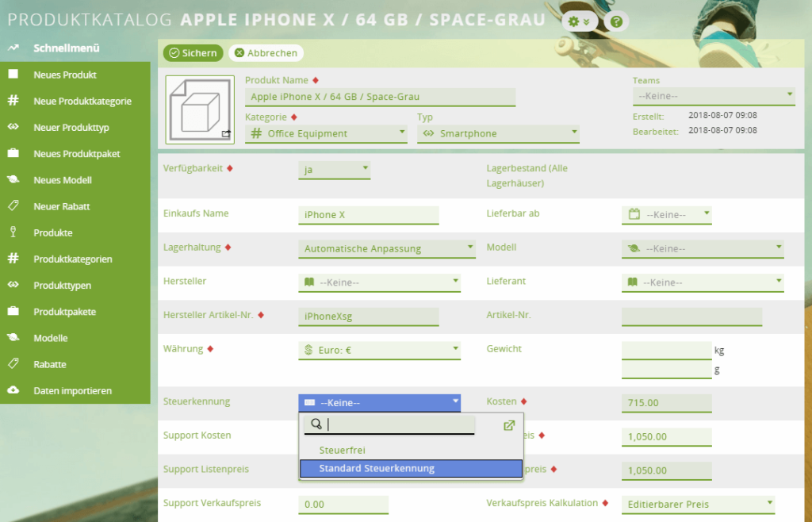Open the Verkaufspreis Kalkulation dropdown
This screenshot has width=812, height=522.
[x=698, y=504]
